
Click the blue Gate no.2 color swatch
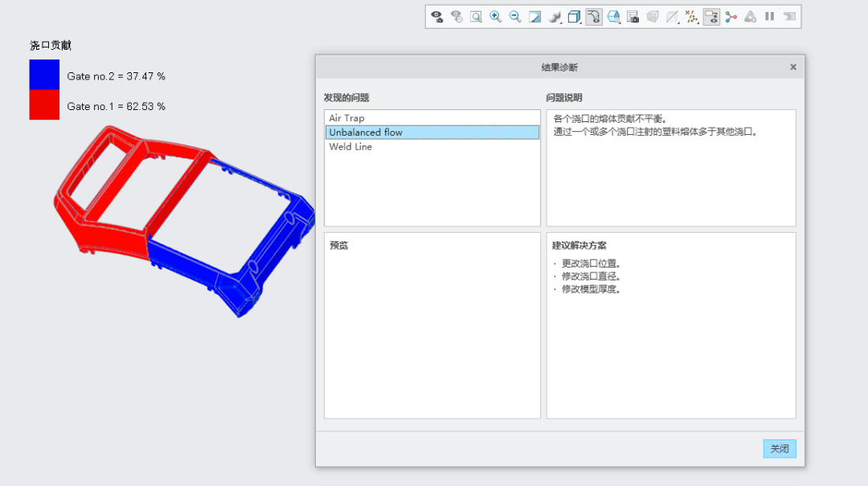(x=44, y=75)
